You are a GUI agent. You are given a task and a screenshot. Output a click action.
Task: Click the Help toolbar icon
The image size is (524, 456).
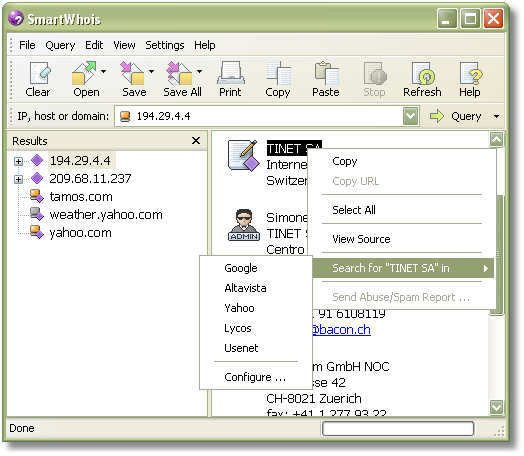[471, 73]
